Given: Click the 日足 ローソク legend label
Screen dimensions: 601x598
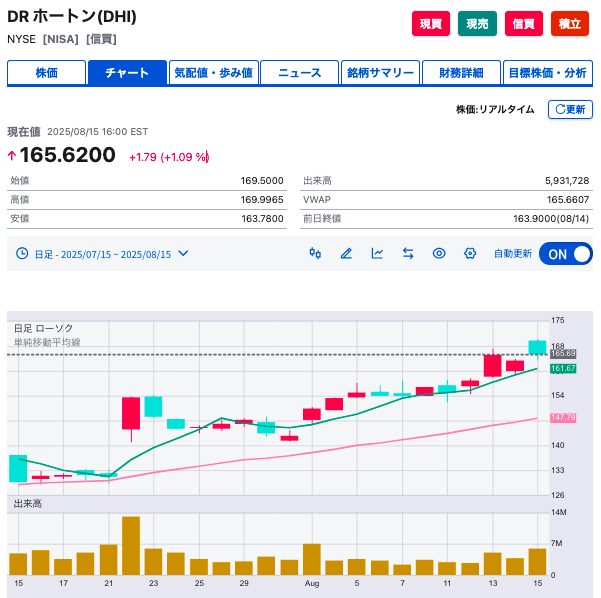Looking at the screenshot, I should pyautogui.click(x=43, y=329).
